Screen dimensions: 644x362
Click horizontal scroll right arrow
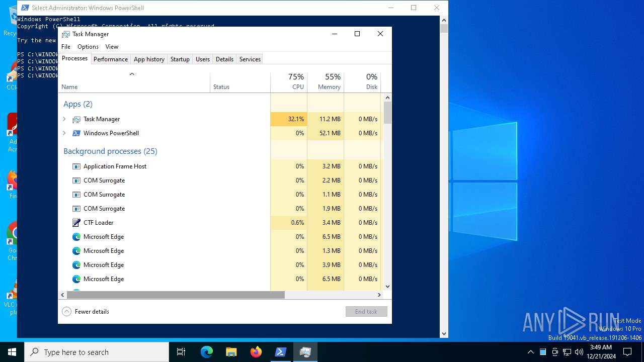379,295
